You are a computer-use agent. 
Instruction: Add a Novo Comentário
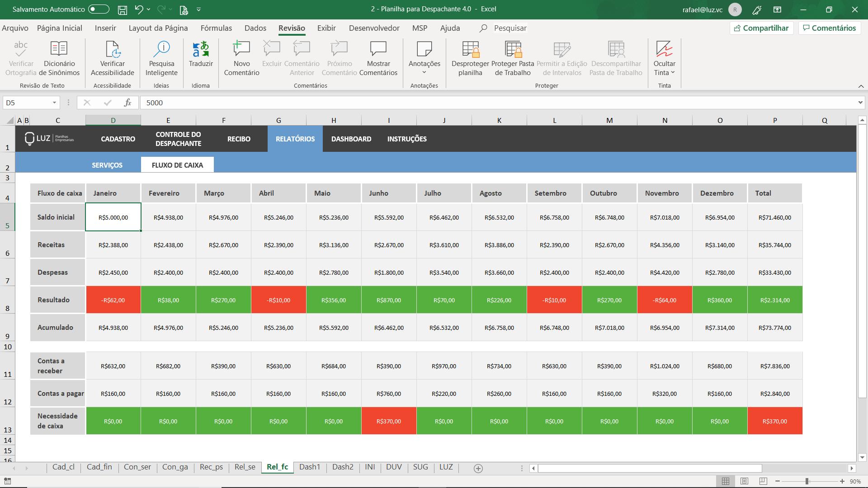[241, 59]
